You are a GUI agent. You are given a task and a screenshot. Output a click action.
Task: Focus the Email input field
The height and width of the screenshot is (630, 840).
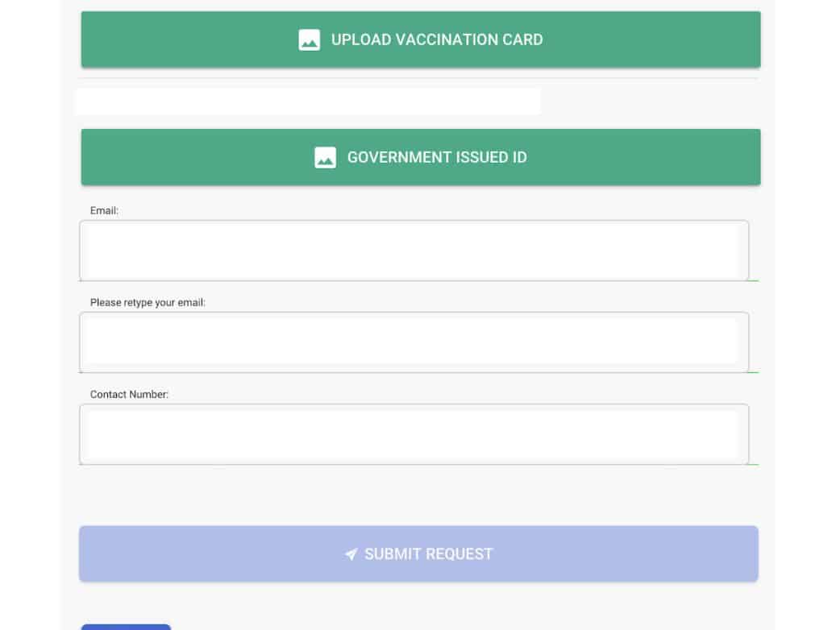[x=413, y=251]
